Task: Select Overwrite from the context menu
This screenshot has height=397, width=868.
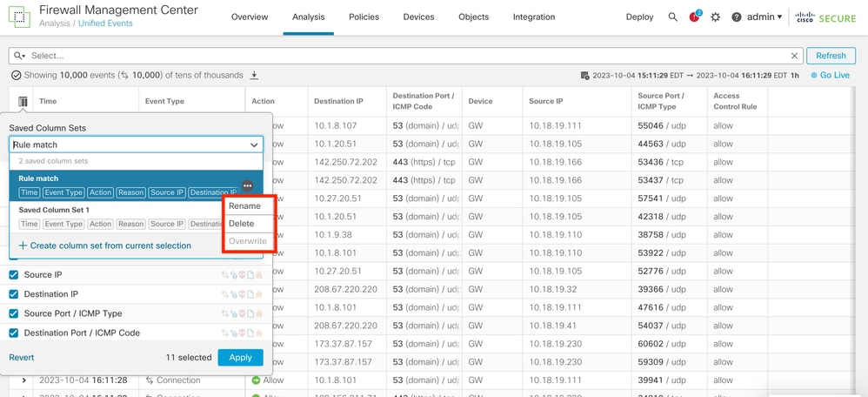Action: point(248,241)
